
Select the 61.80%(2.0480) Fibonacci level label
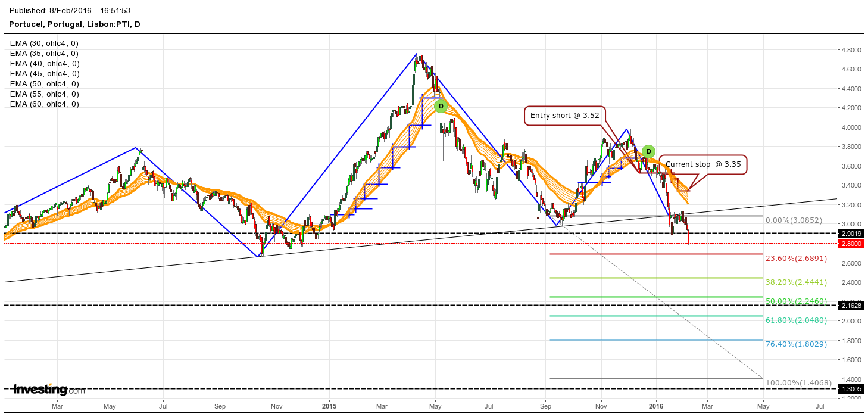(796, 320)
